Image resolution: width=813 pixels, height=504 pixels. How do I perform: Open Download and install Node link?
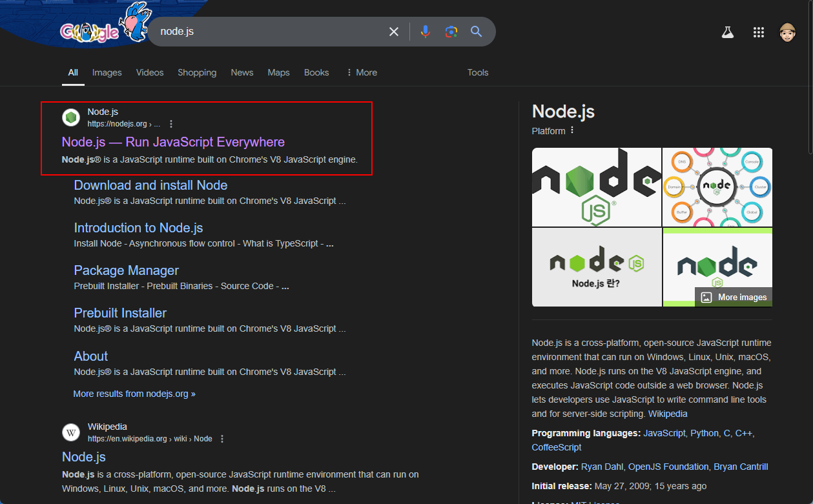click(x=150, y=185)
